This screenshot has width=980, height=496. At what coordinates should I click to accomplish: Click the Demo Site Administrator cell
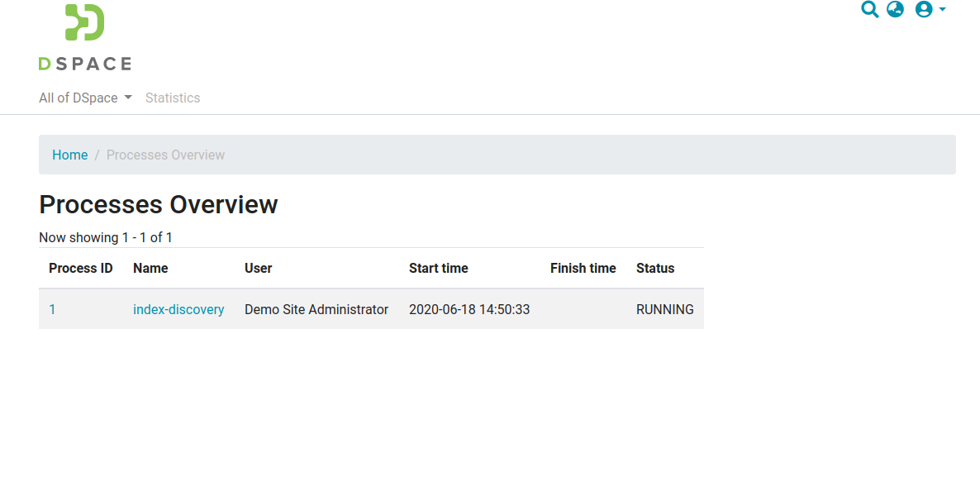coord(316,310)
